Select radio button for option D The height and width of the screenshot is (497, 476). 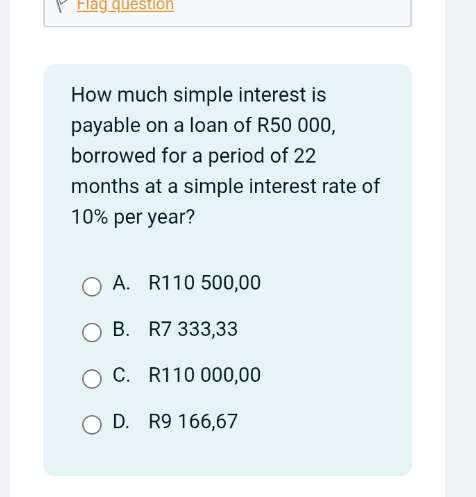click(92, 425)
